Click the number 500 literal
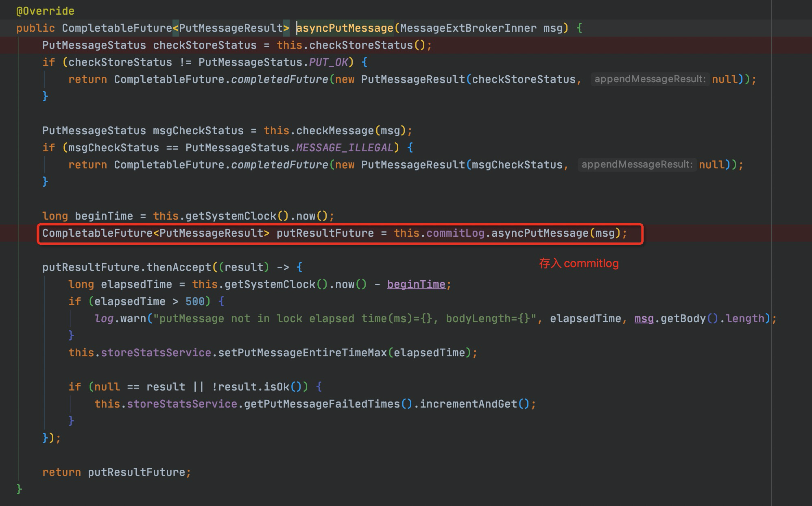The height and width of the screenshot is (506, 812). (195, 301)
